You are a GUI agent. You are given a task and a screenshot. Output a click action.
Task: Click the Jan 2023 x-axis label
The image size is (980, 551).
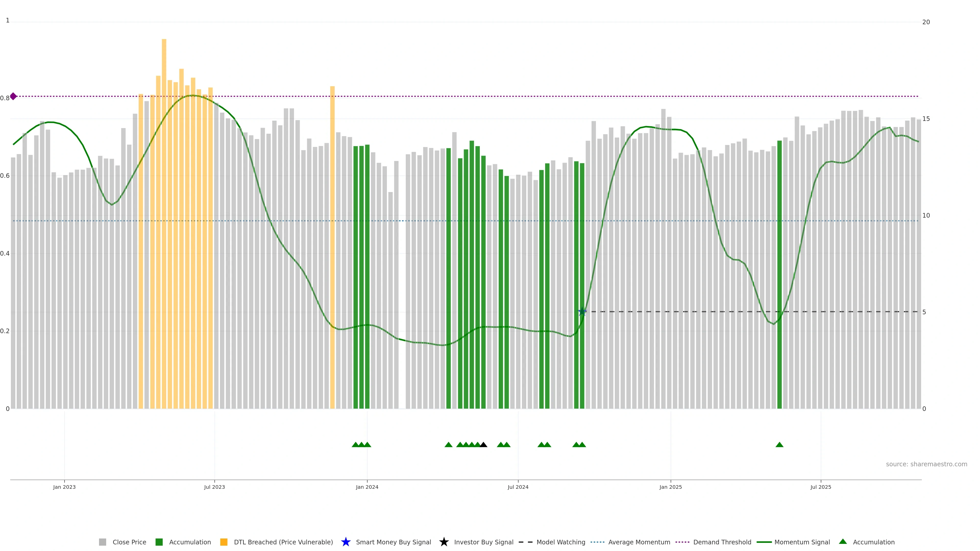[64, 487]
